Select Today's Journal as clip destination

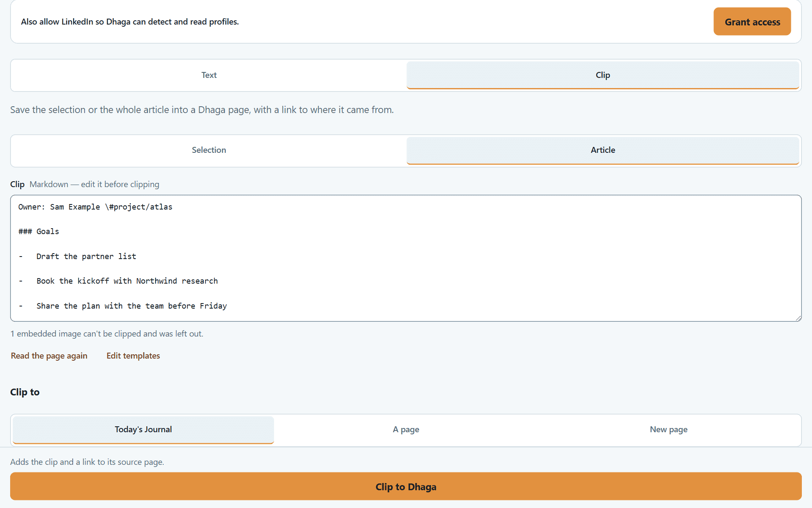[143, 429]
